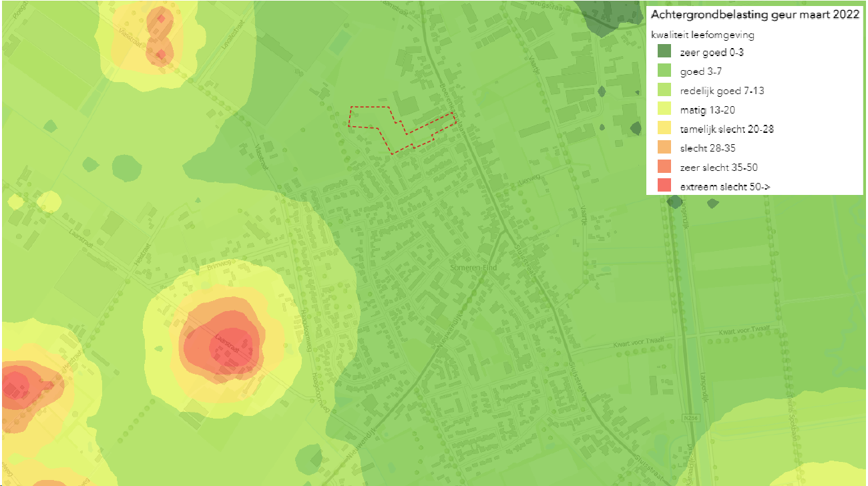Click the 'slecht 28-35' orange swatch
This screenshot has height=486, width=868.
[664, 148]
